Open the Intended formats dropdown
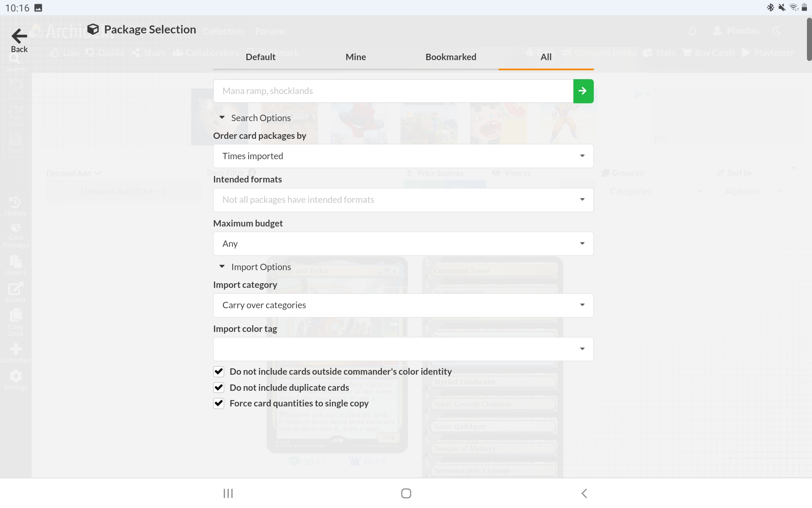812x508 pixels. [403, 200]
